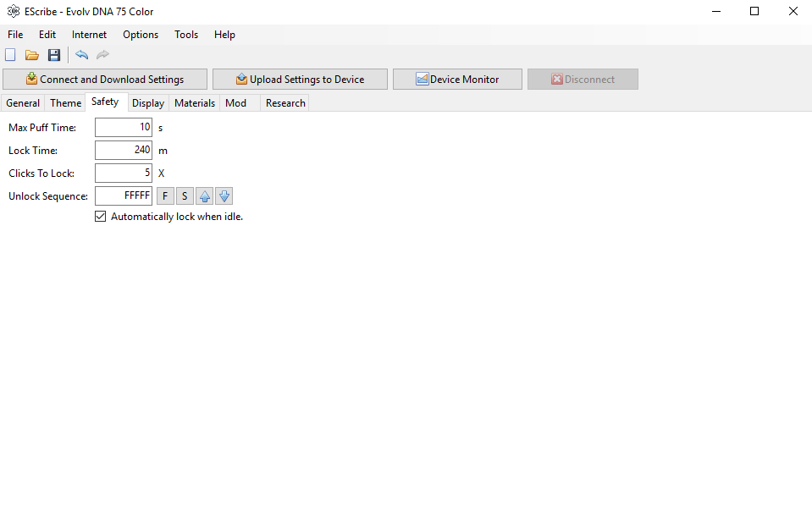Select the Research tab
The width and height of the screenshot is (812, 512).
pyautogui.click(x=285, y=103)
